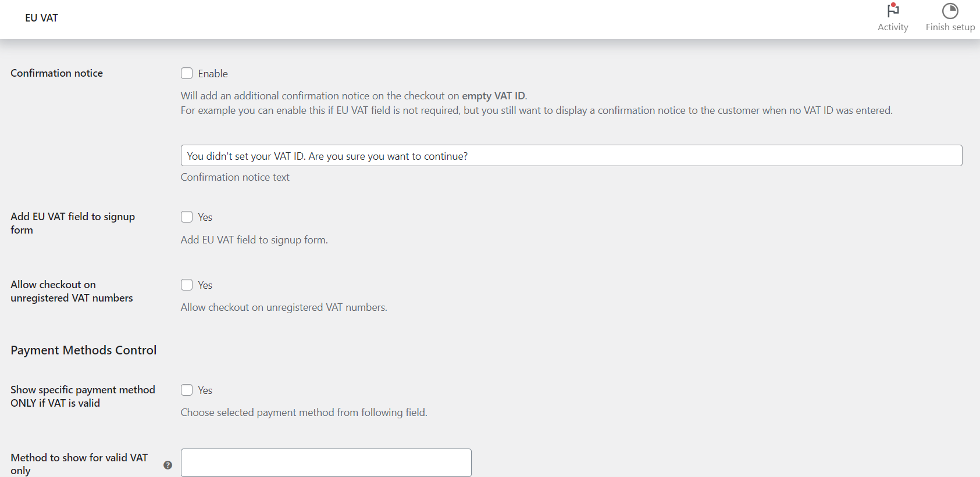
Task: Click the Confirmation notice setting label
Action: click(x=56, y=73)
